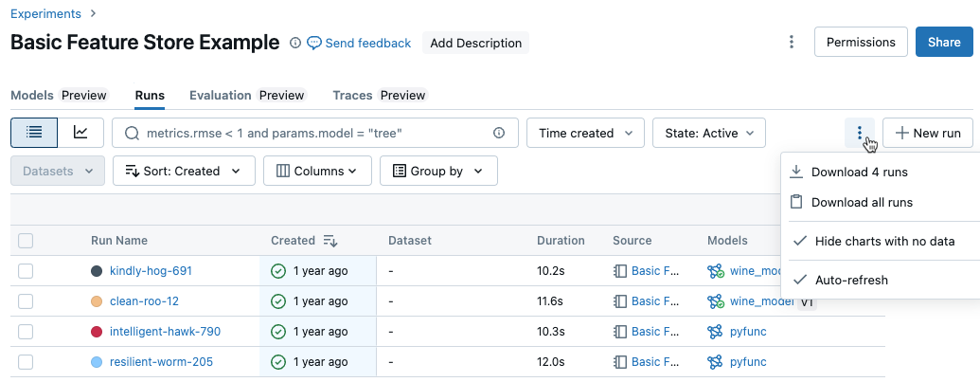
Task: Select the kindly-hog-691 run checkbox
Action: (26, 271)
